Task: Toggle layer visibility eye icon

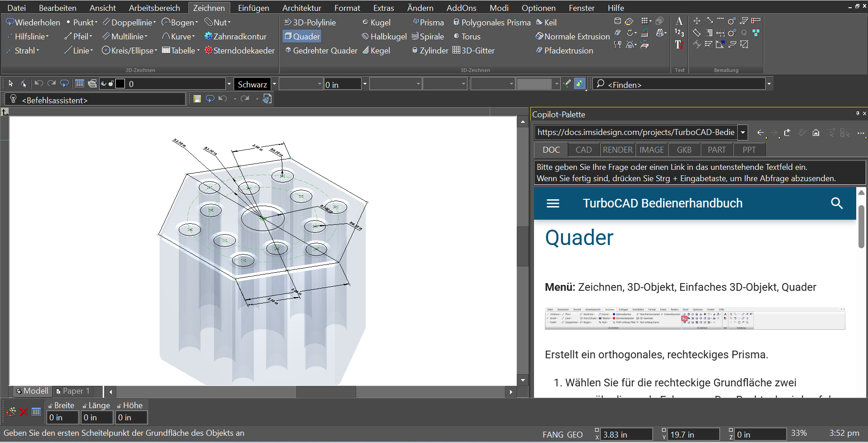Action: point(104,83)
